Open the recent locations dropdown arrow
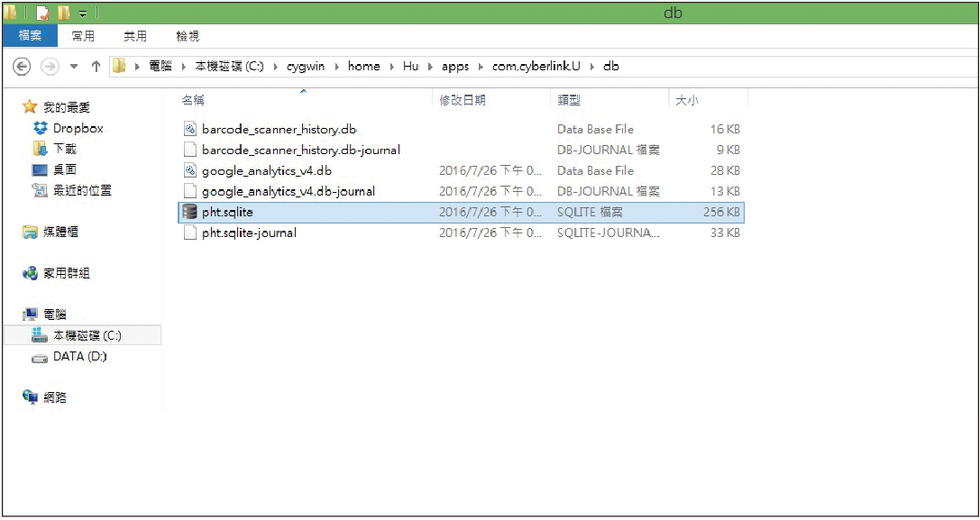980x520 pixels. (74, 67)
